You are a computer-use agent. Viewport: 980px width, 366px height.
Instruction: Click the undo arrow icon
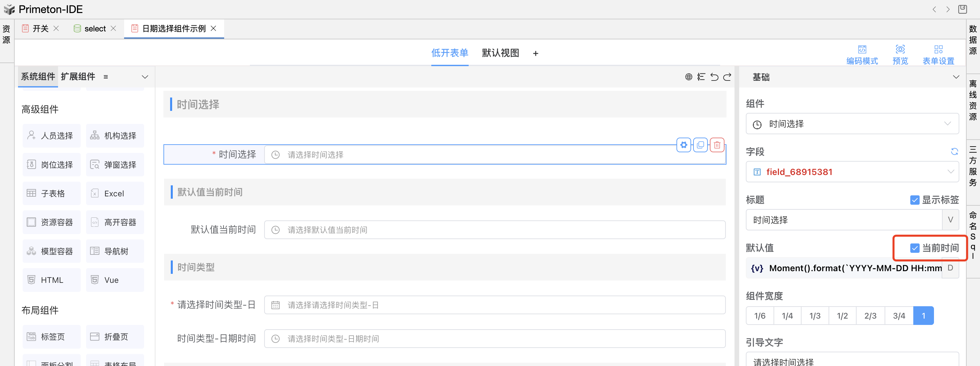714,77
